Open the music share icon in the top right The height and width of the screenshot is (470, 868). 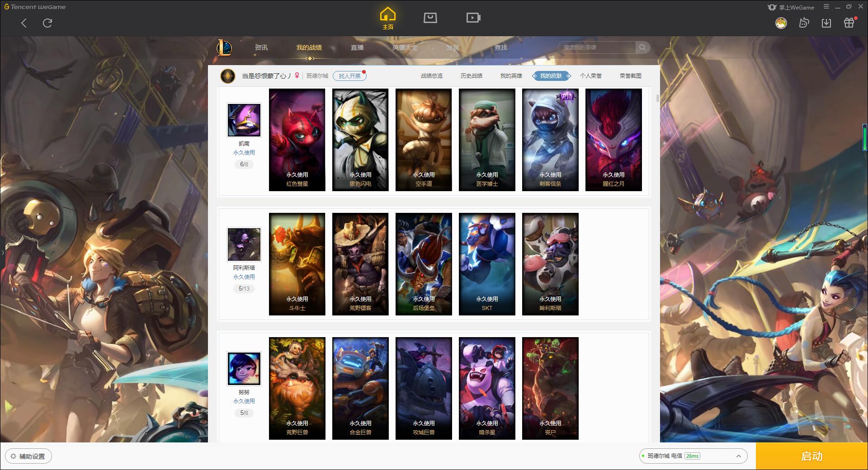point(804,23)
